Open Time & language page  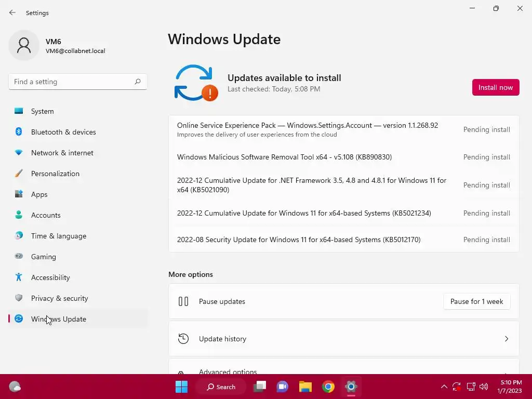coord(78,236)
